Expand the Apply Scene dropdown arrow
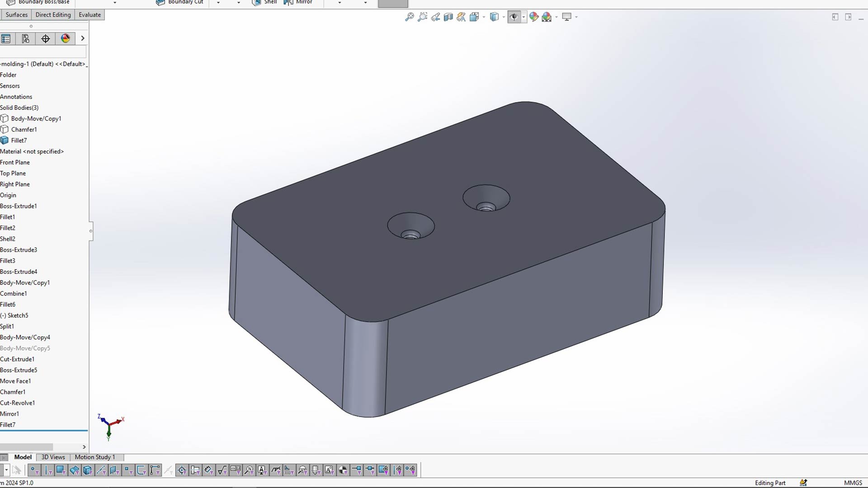 556,17
